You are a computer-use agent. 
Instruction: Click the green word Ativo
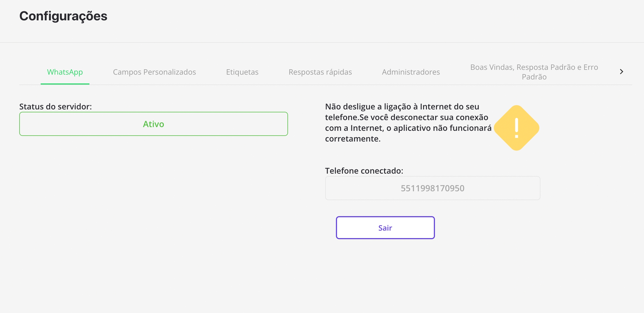[153, 124]
